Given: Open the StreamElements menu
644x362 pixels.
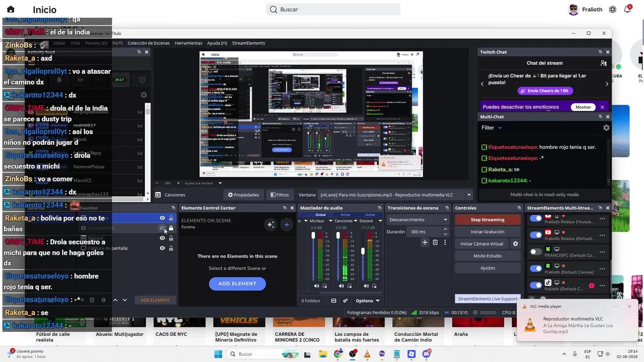Looking at the screenshot, I should click(x=249, y=43).
